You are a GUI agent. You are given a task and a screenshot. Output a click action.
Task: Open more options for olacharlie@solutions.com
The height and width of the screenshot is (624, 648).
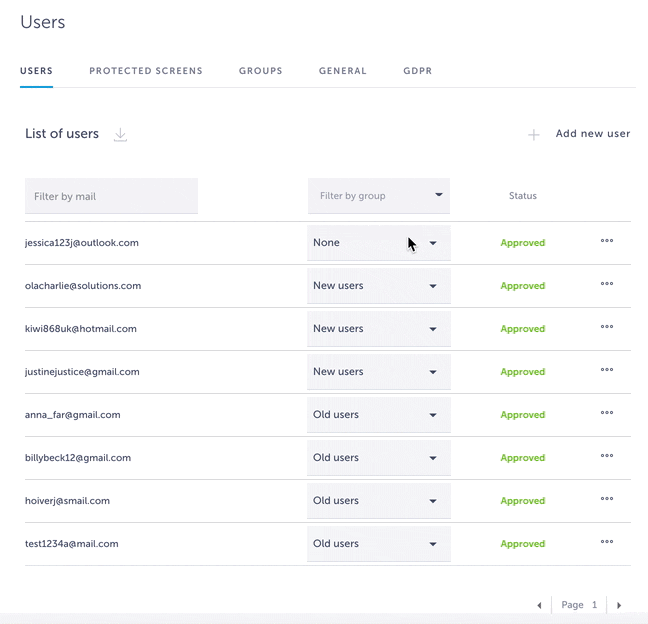(x=607, y=284)
